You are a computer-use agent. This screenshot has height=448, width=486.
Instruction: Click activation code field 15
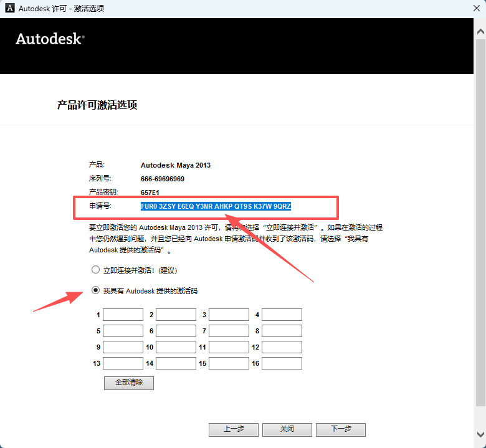pos(229,363)
